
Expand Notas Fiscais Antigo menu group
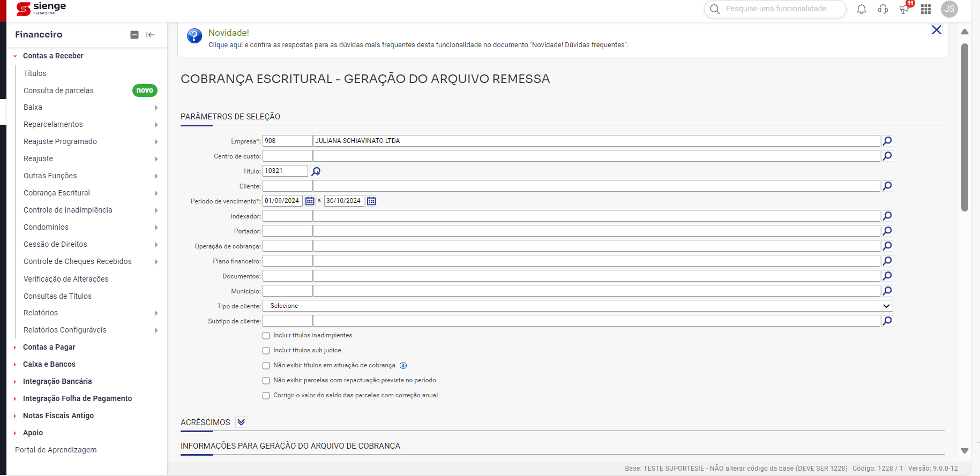coord(15,416)
